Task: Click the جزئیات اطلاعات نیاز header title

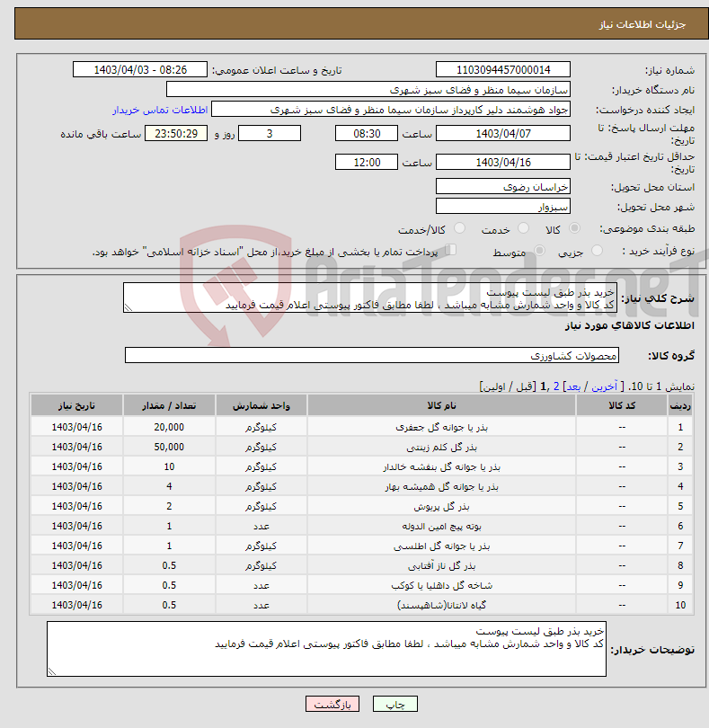Action: pyautogui.click(x=643, y=24)
